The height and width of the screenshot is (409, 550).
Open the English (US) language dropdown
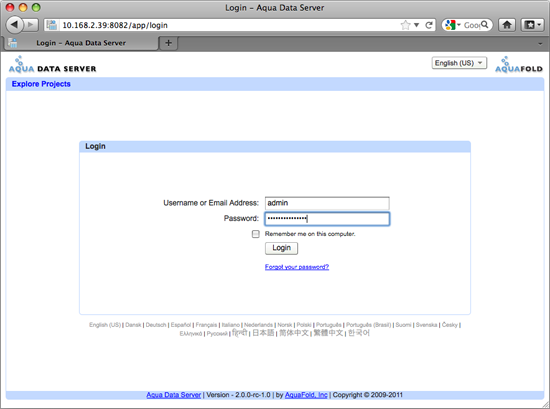click(x=459, y=63)
